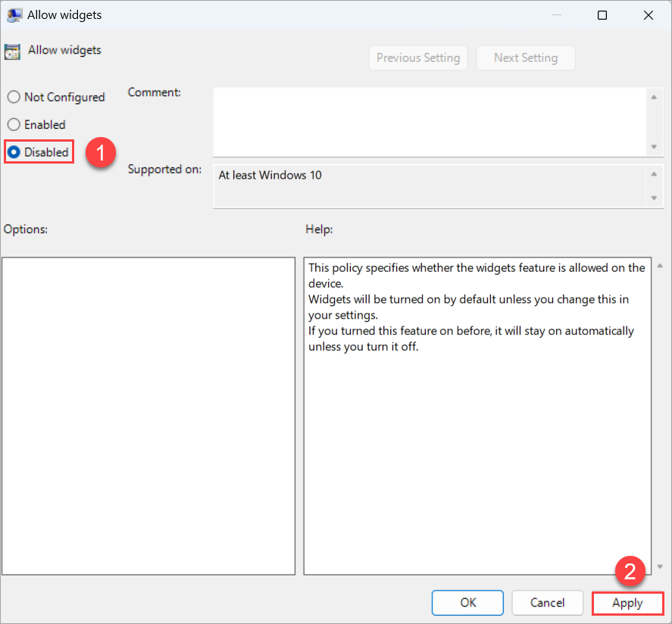Select the Not Configured option

tap(13, 97)
